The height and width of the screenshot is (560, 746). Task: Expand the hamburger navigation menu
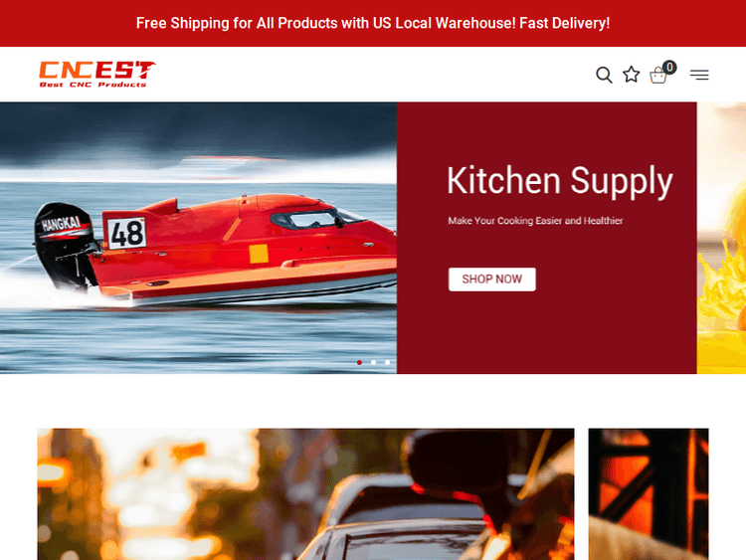699,75
